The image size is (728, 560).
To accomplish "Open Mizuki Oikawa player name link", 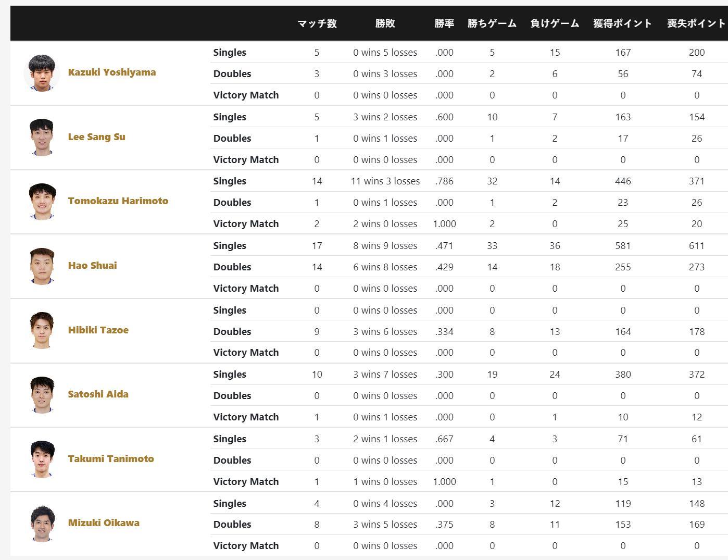I will pyautogui.click(x=104, y=523).
